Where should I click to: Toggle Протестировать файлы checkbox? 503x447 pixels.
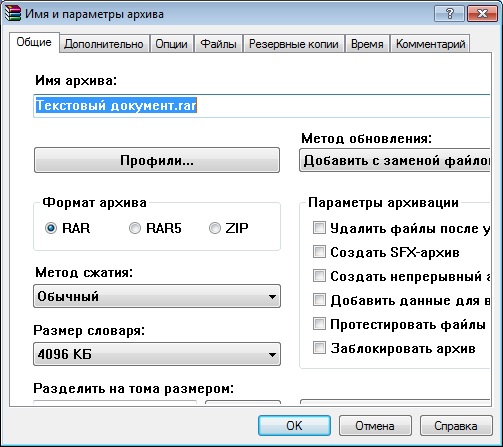click(x=319, y=324)
